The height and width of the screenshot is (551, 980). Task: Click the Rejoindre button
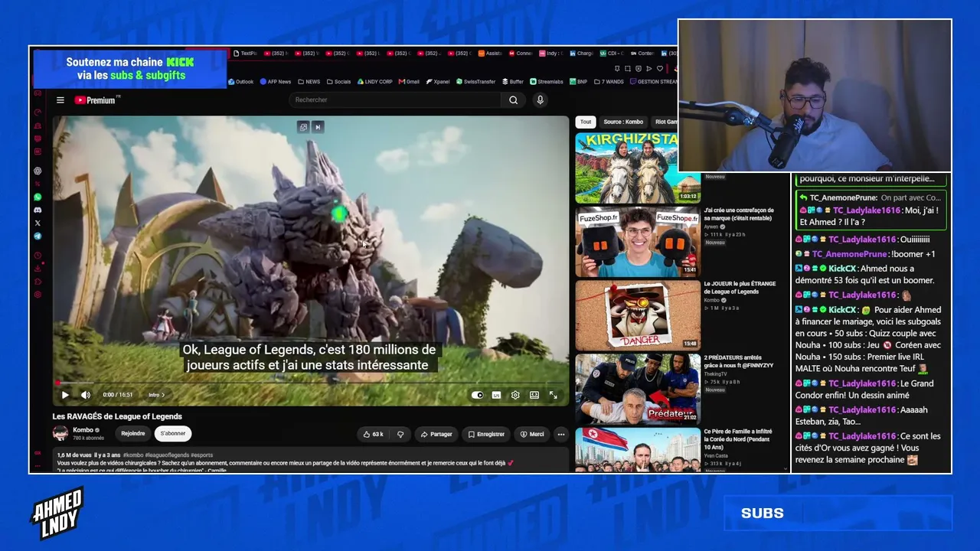[x=132, y=434]
